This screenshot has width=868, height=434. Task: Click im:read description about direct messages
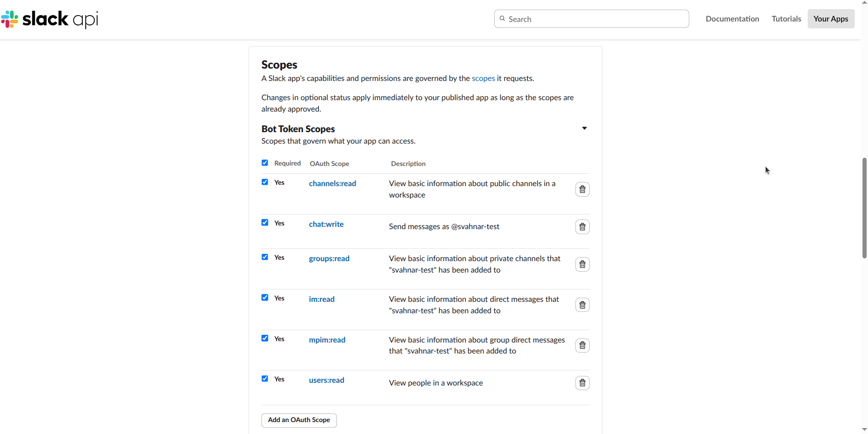click(474, 305)
